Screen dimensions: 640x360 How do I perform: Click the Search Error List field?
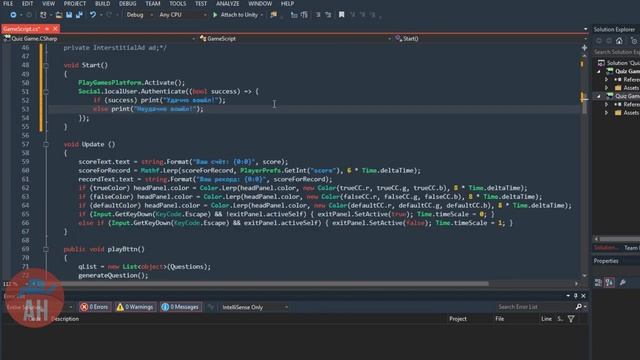[x=536, y=307]
